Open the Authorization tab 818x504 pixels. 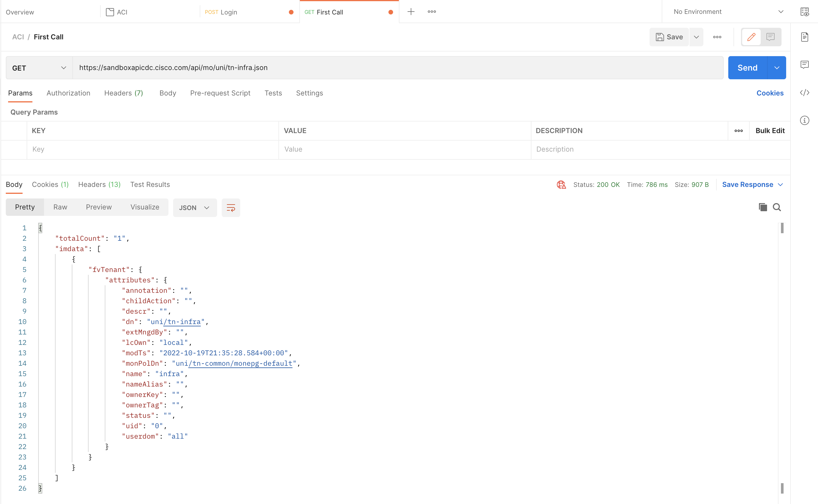[x=68, y=93]
